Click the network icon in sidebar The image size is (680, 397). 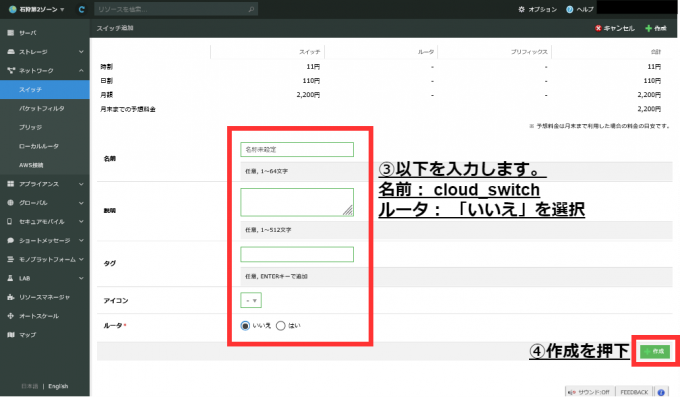tap(11, 70)
